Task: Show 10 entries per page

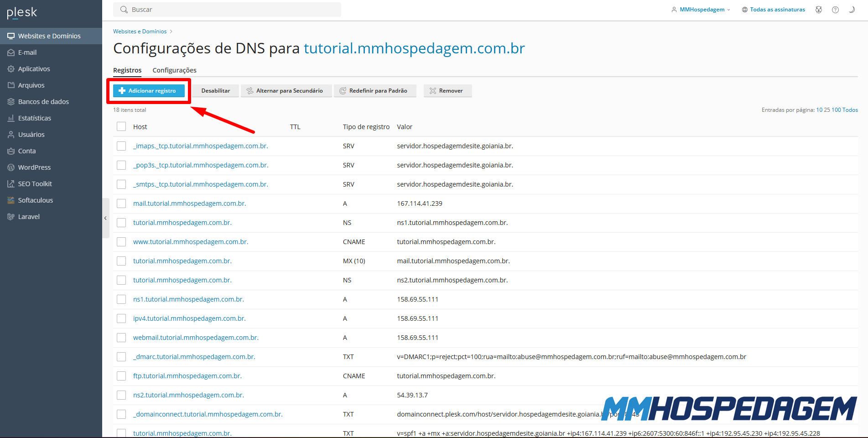Action: click(x=819, y=110)
